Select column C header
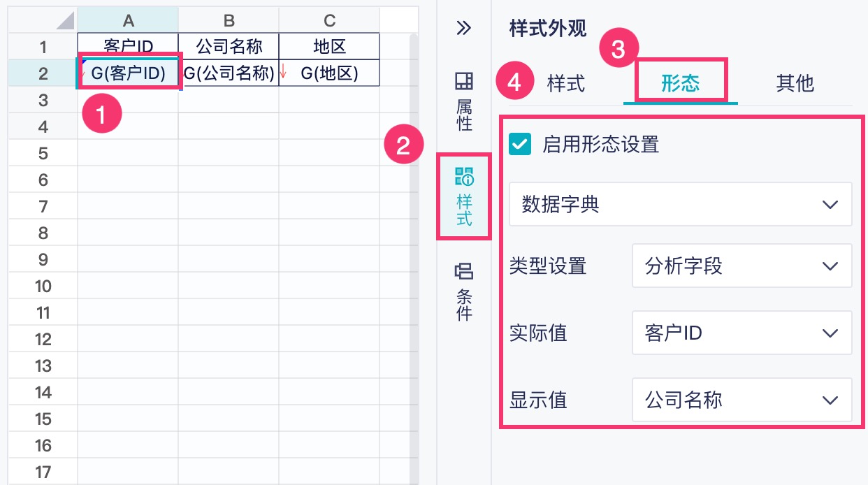The width and height of the screenshot is (868, 485). coord(329,20)
